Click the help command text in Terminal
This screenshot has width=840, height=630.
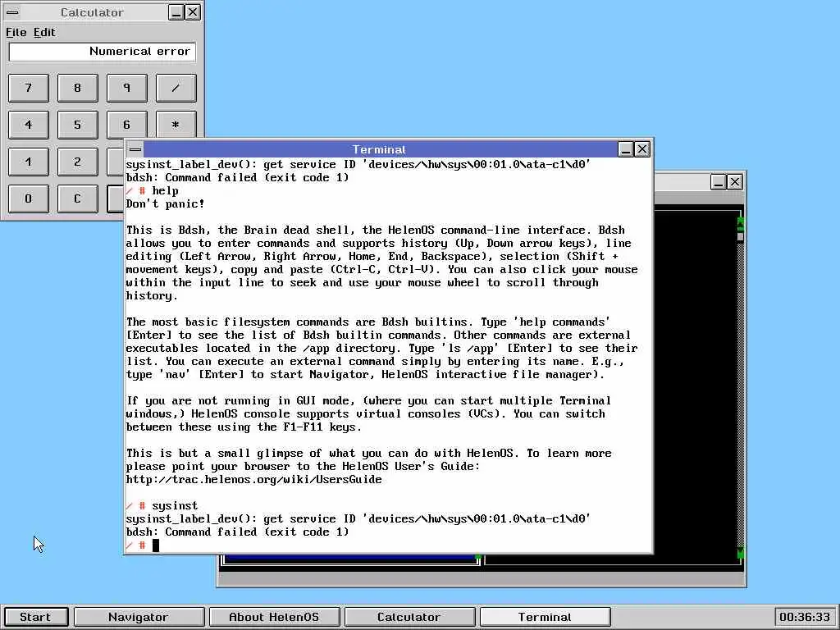[166, 190]
